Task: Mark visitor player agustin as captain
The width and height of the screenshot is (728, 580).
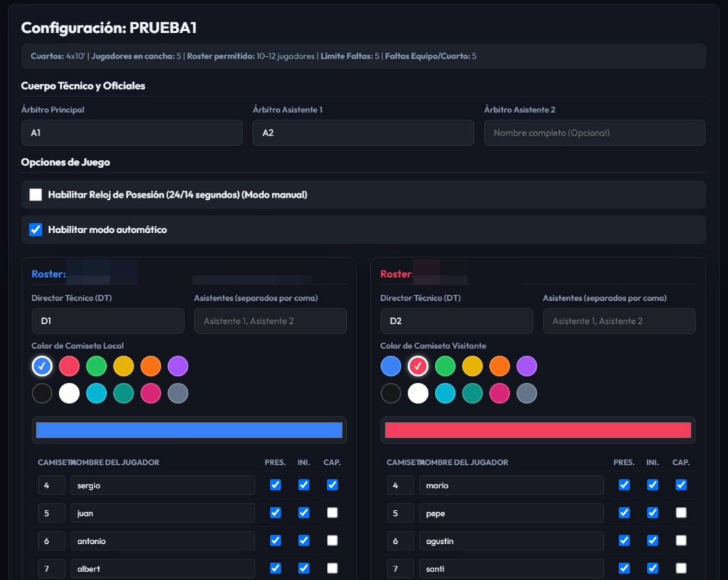Action: click(x=681, y=541)
